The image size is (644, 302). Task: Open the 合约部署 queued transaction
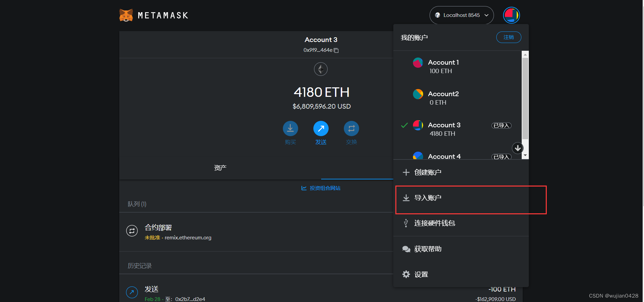click(256, 232)
